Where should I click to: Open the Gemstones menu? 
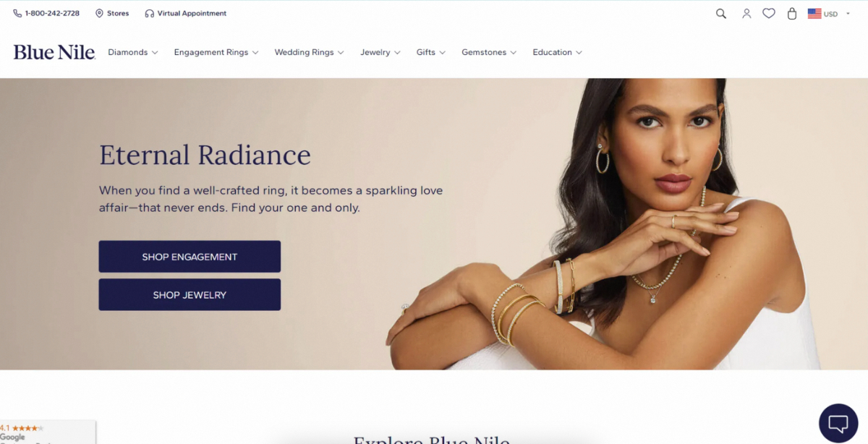[489, 52]
